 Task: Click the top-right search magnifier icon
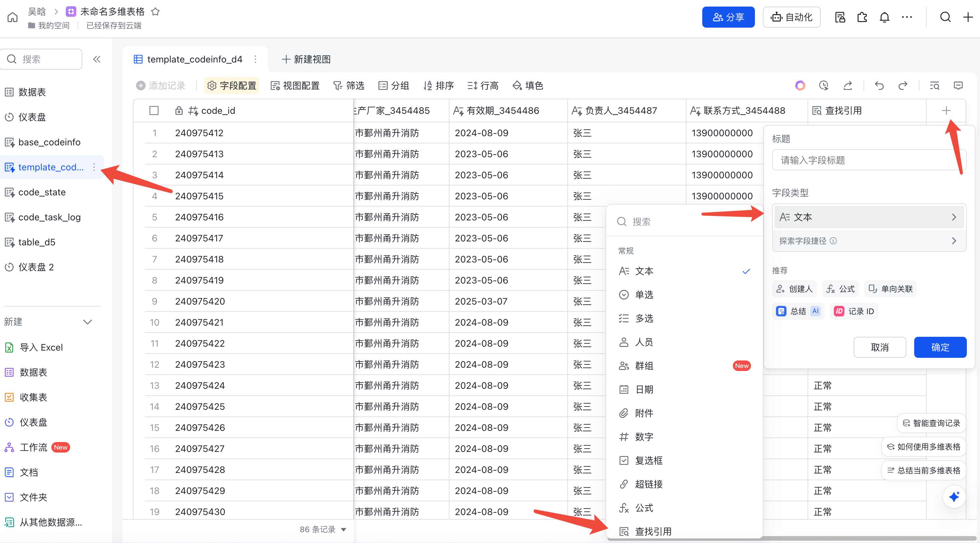pyautogui.click(x=945, y=17)
